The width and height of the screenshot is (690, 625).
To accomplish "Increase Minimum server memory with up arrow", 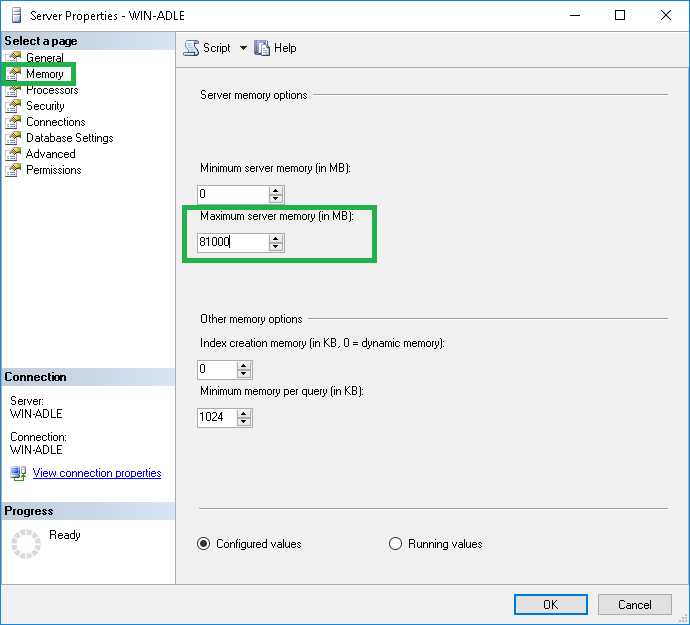I will pos(276,190).
